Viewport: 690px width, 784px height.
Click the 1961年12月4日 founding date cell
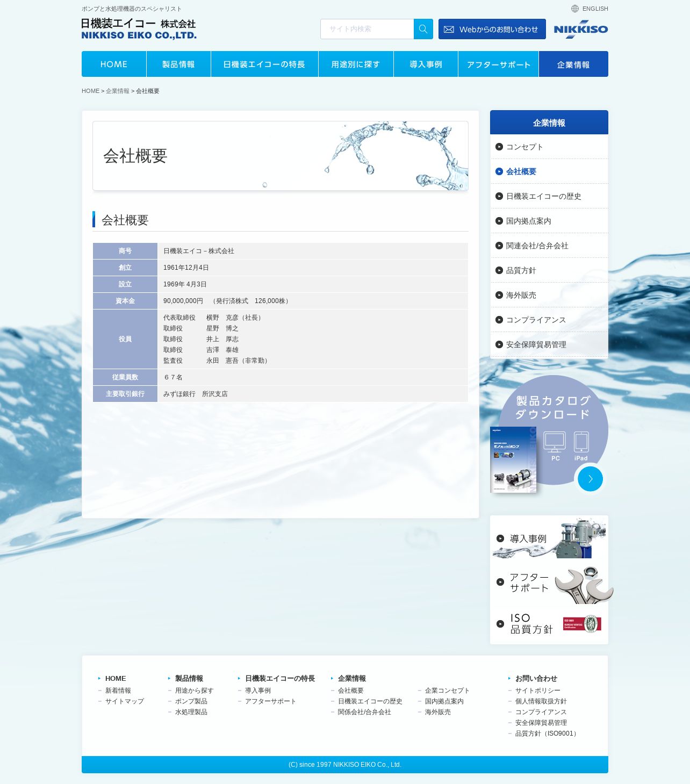313,268
